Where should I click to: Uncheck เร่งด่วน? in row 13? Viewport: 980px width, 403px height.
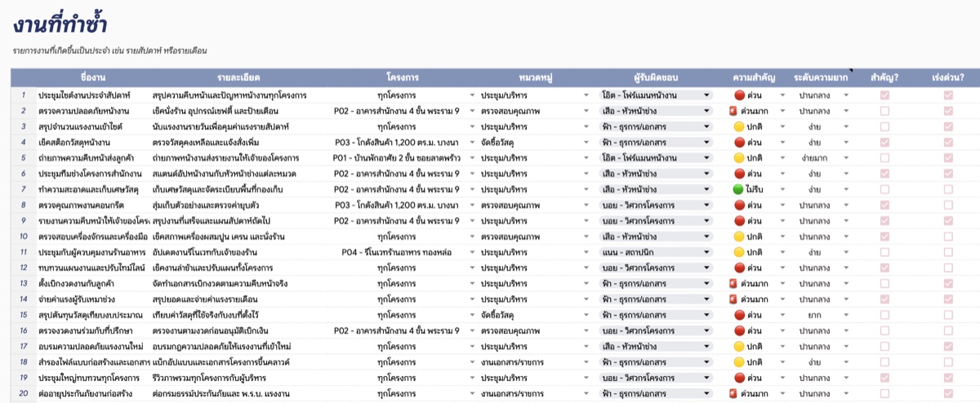click(x=947, y=283)
